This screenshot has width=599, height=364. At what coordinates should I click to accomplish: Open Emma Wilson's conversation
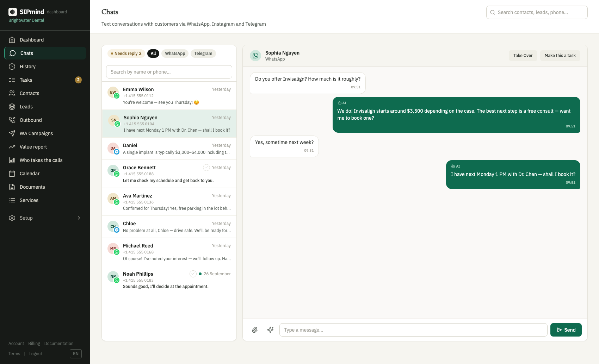coord(169,96)
